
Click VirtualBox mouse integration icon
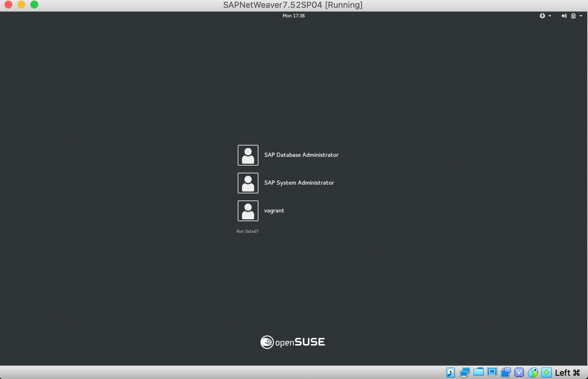tap(533, 373)
